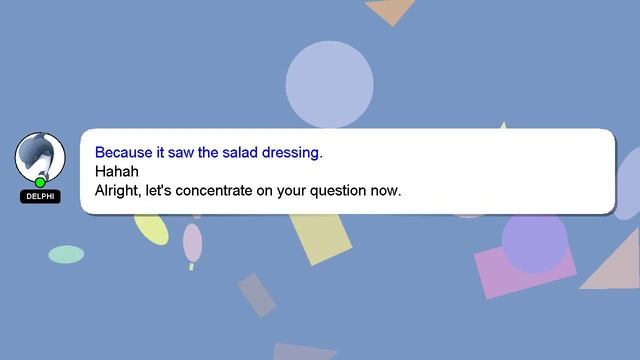Click the small green stem under the pink ellipse

[x=191, y=267]
